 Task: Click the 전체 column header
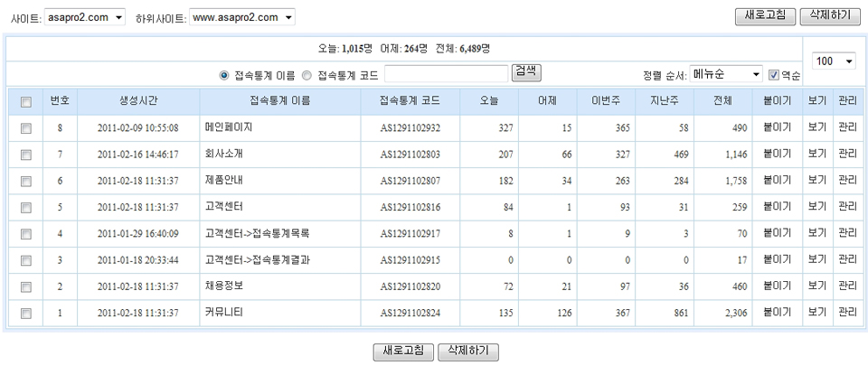[x=722, y=102]
